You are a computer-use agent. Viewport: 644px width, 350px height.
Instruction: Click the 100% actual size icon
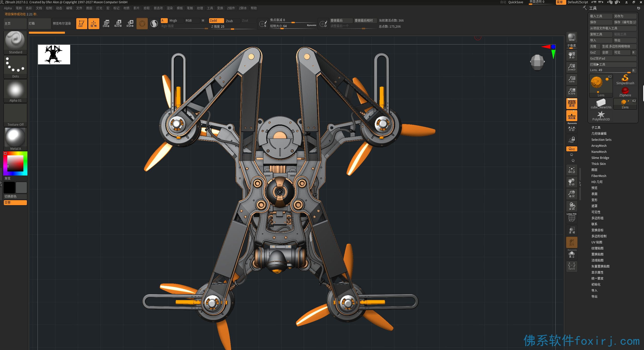[x=572, y=79]
